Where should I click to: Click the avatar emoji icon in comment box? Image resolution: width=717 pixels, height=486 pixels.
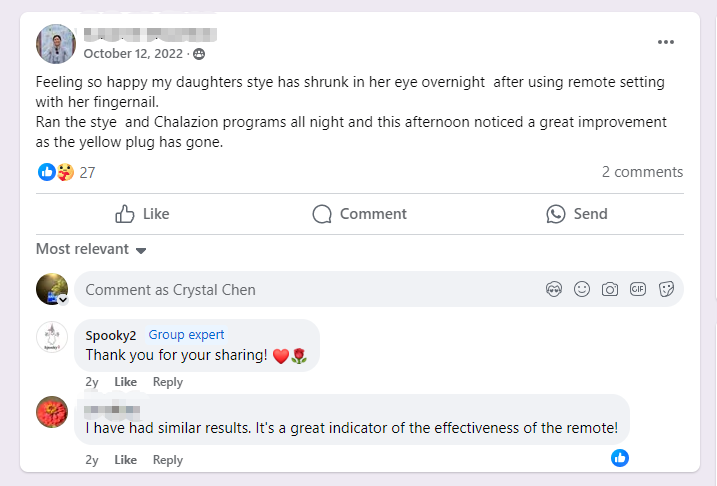[554, 289]
